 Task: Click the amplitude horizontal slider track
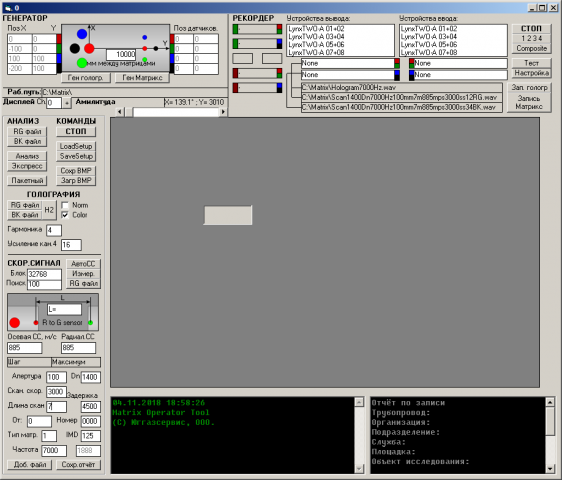coord(172,112)
